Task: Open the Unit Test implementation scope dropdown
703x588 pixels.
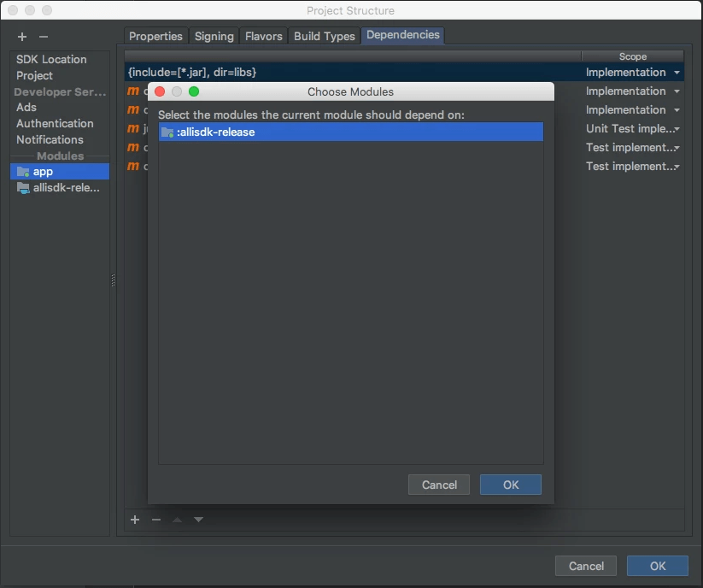Action: click(x=674, y=128)
